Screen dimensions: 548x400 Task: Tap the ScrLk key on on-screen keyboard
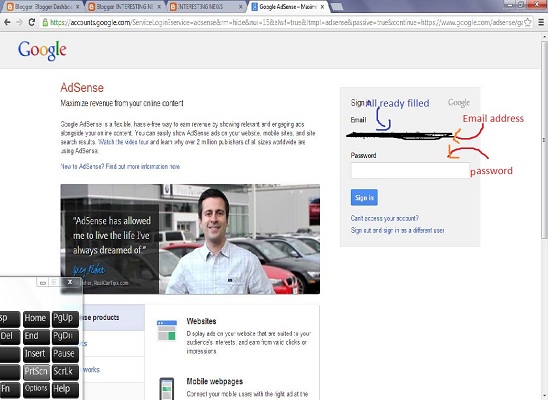[x=65, y=372]
